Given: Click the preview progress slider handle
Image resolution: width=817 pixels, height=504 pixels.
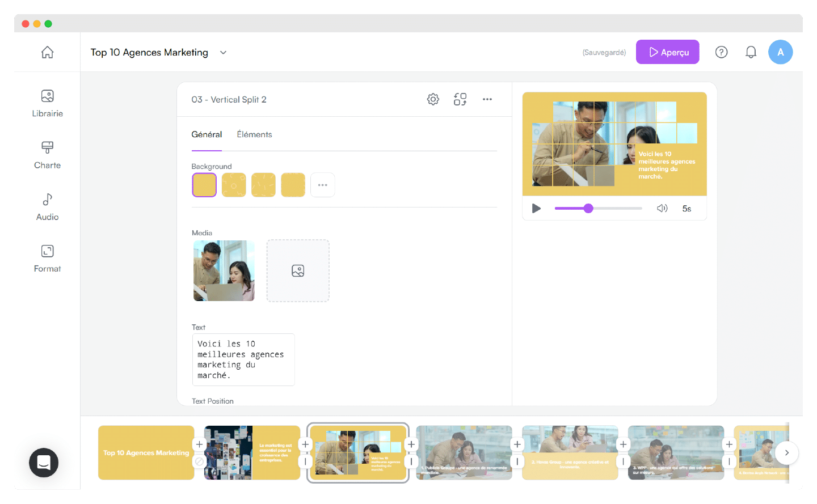Looking at the screenshot, I should (588, 209).
